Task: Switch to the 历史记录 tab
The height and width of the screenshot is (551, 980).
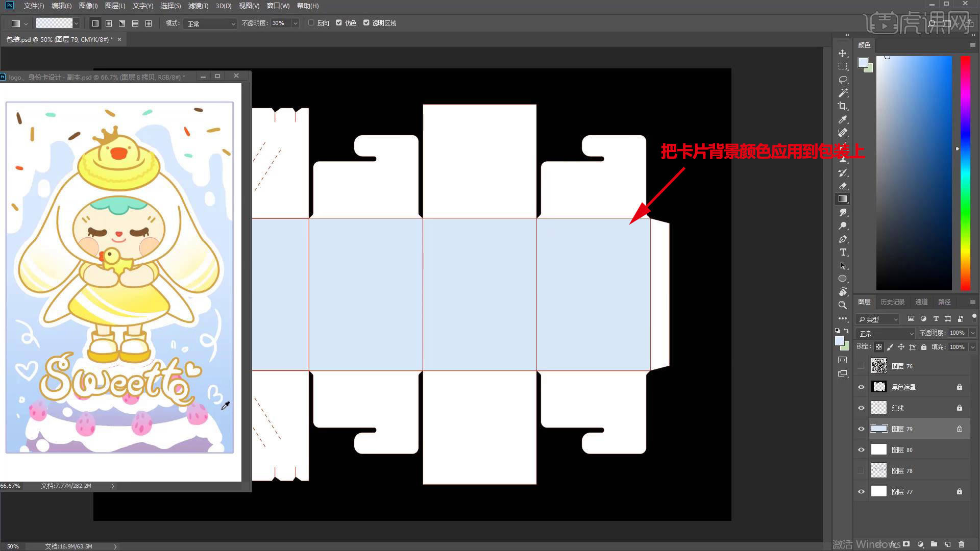Action: (892, 302)
